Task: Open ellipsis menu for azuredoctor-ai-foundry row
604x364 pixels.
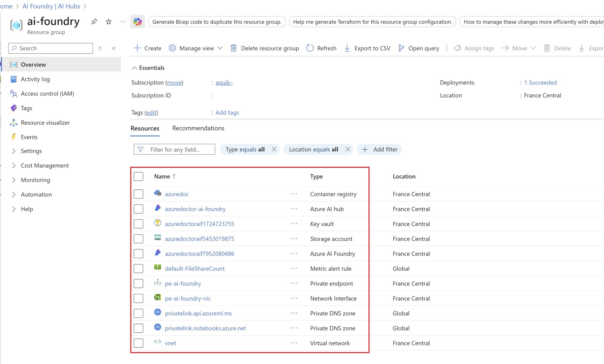Action: (x=294, y=209)
